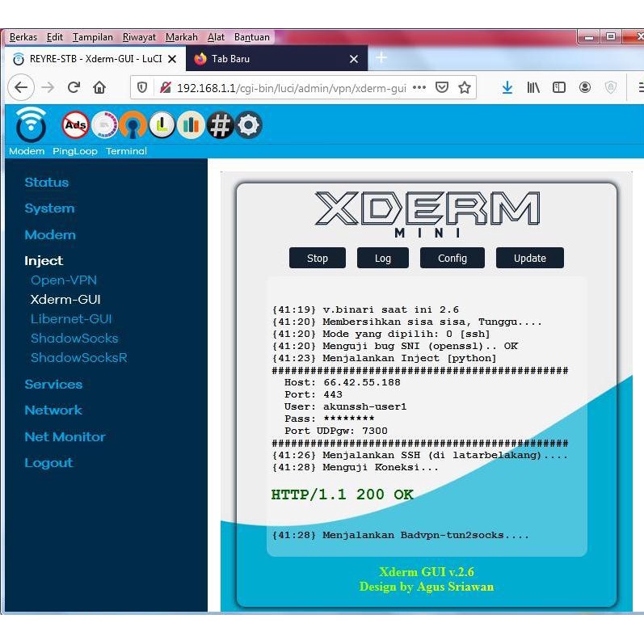Screen dimensions: 644x644
Task: Open page actions three-dot menu
Action: point(419,87)
